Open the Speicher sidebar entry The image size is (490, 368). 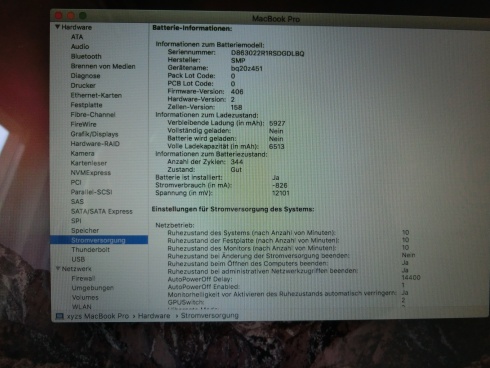85,230
